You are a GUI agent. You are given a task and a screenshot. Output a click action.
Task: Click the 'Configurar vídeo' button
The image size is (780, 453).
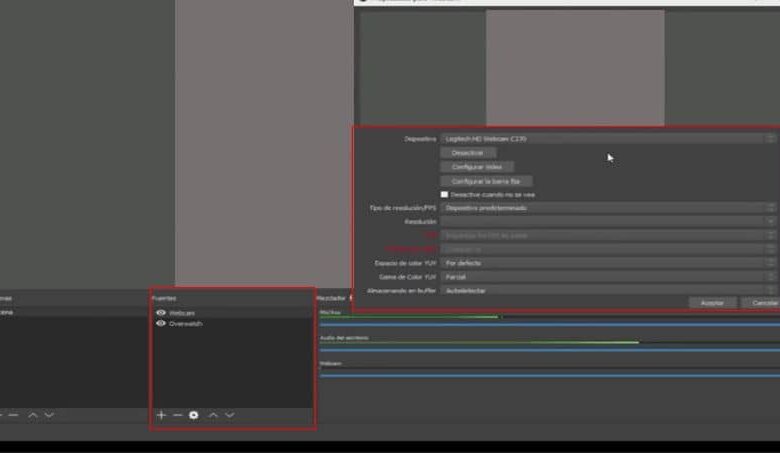477,167
